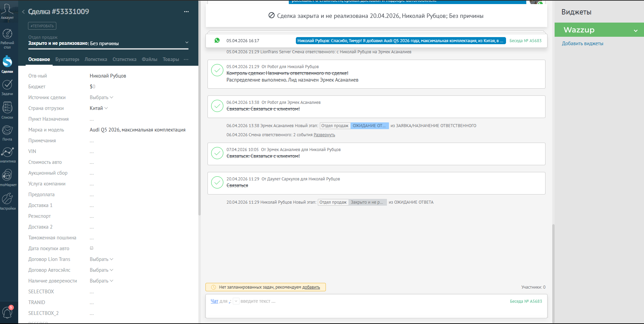Click Отв-ный value Николай Рубцов
Image resolution: width=644 pixels, height=324 pixels.
108,76
